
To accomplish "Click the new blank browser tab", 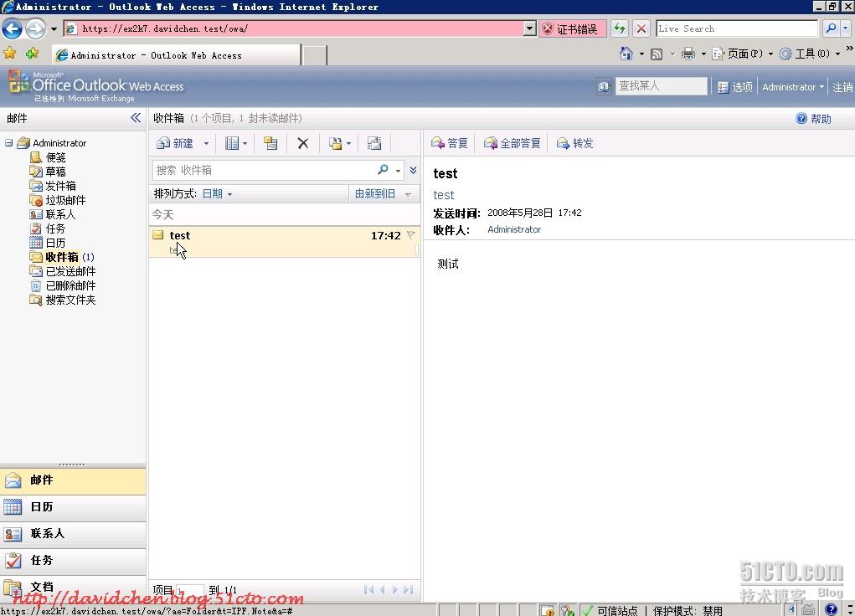I will point(315,55).
